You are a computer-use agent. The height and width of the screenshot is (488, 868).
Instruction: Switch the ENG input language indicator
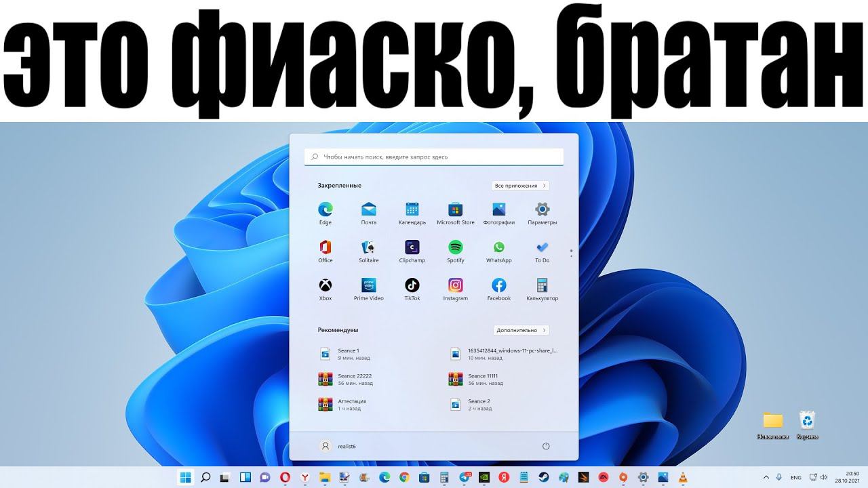[x=796, y=477]
